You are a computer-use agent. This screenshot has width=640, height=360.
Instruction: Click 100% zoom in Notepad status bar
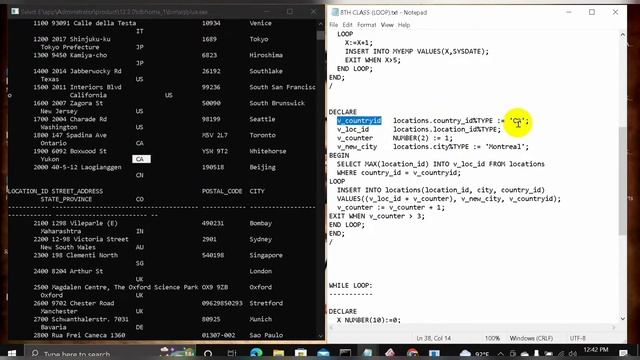click(x=492, y=338)
